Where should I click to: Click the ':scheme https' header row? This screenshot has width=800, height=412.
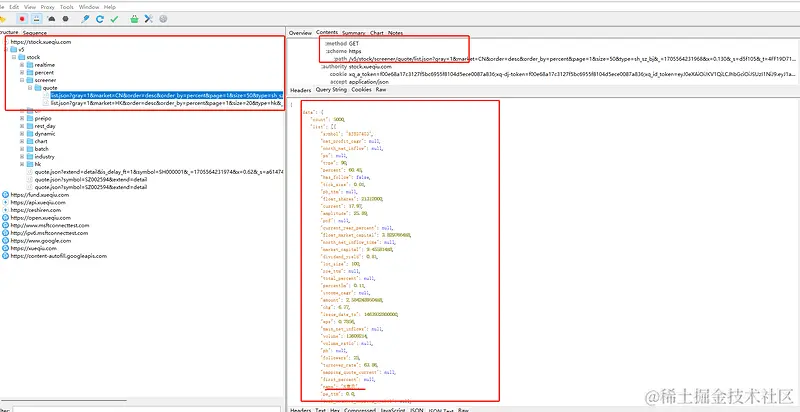(343, 52)
